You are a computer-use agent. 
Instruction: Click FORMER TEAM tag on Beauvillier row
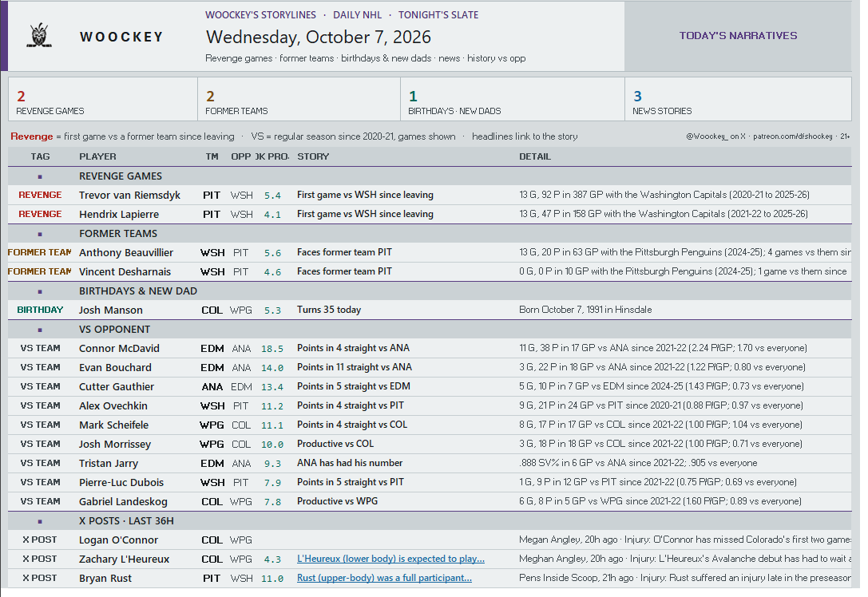tap(40, 252)
